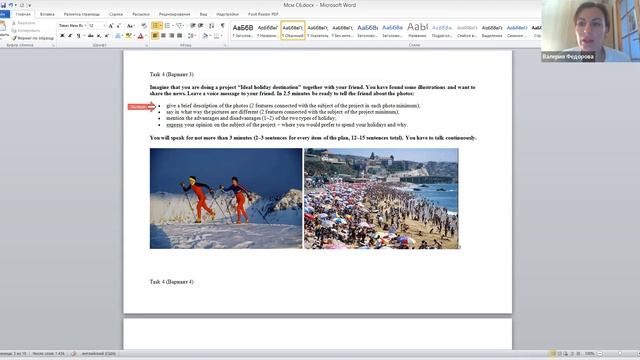Open the Font dialog launcher
This screenshot has width=640, height=360.
(146, 45)
